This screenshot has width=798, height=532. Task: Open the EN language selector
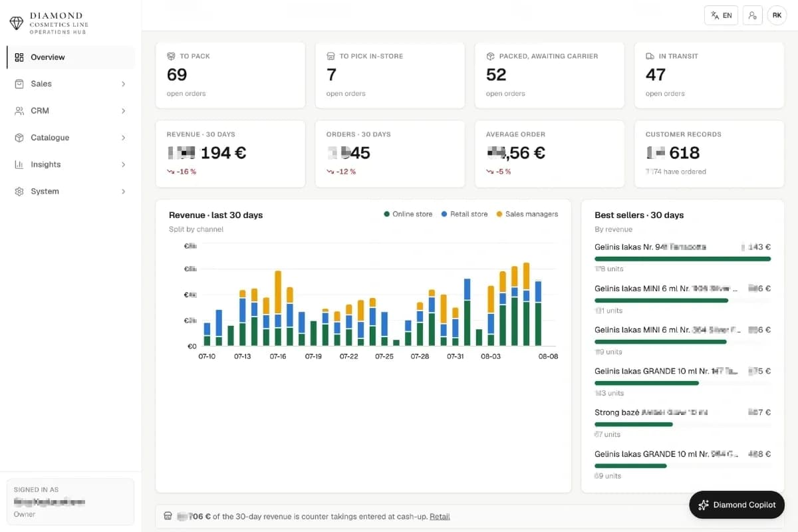coord(721,15)
